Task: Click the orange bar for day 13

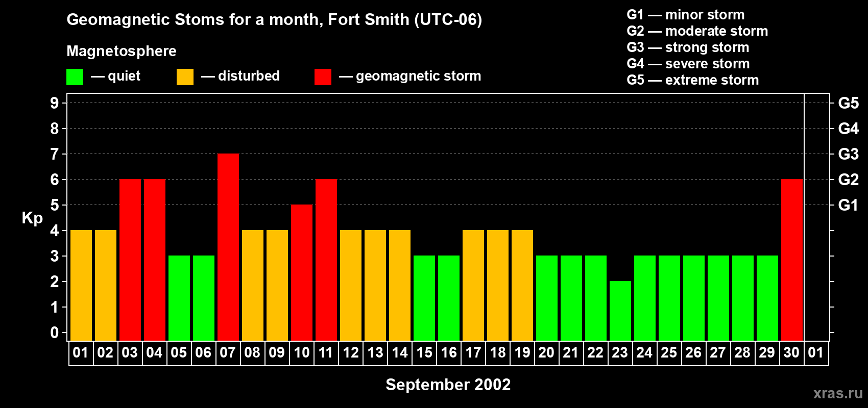Action: (x=375, y=286)
